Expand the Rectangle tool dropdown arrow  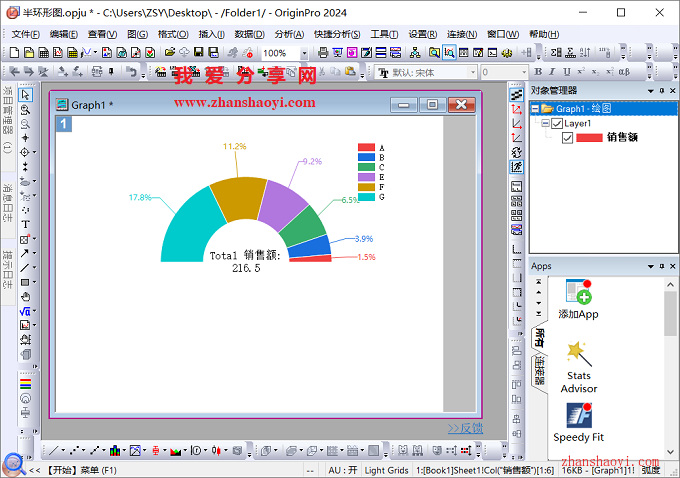pyautogui.click(x=34, y=282)
